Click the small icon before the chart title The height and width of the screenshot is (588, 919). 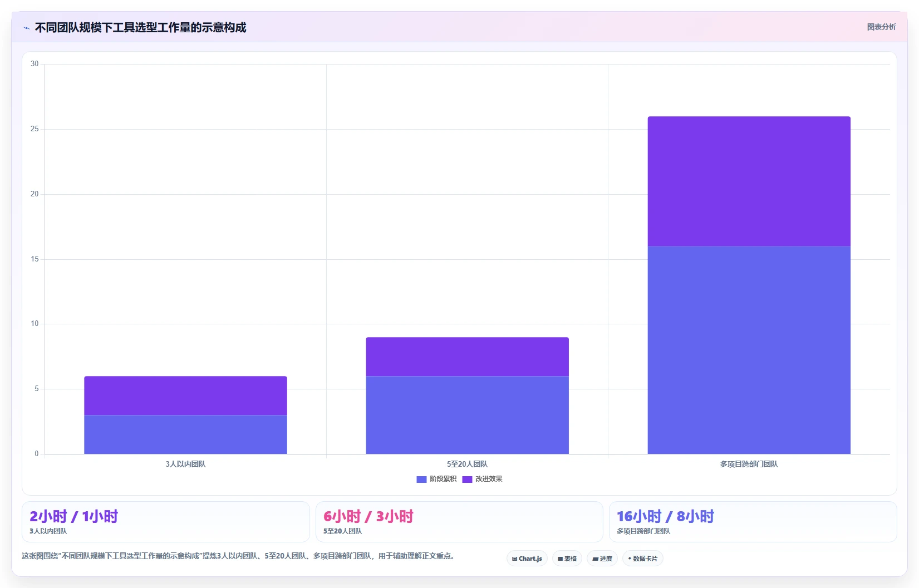click(26, 28)
